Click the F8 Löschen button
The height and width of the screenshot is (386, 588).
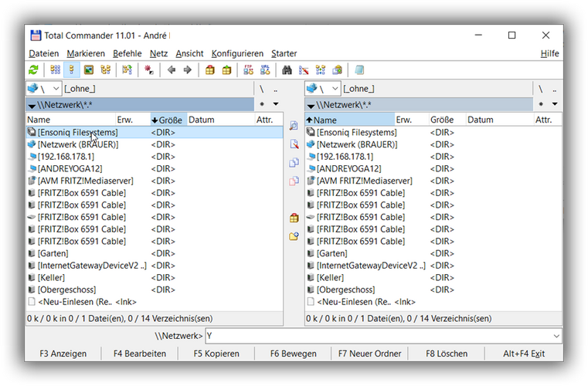447,354
